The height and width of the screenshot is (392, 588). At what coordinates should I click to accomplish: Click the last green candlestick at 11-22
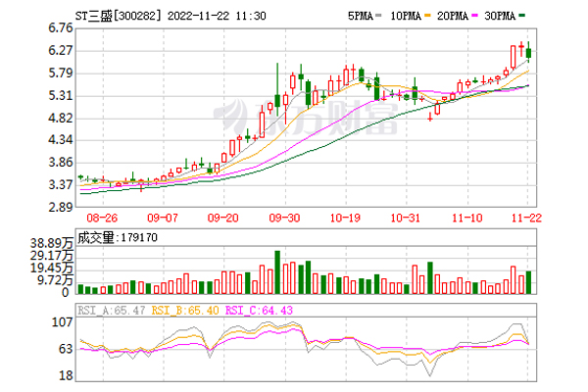click(x=528, y=54)
